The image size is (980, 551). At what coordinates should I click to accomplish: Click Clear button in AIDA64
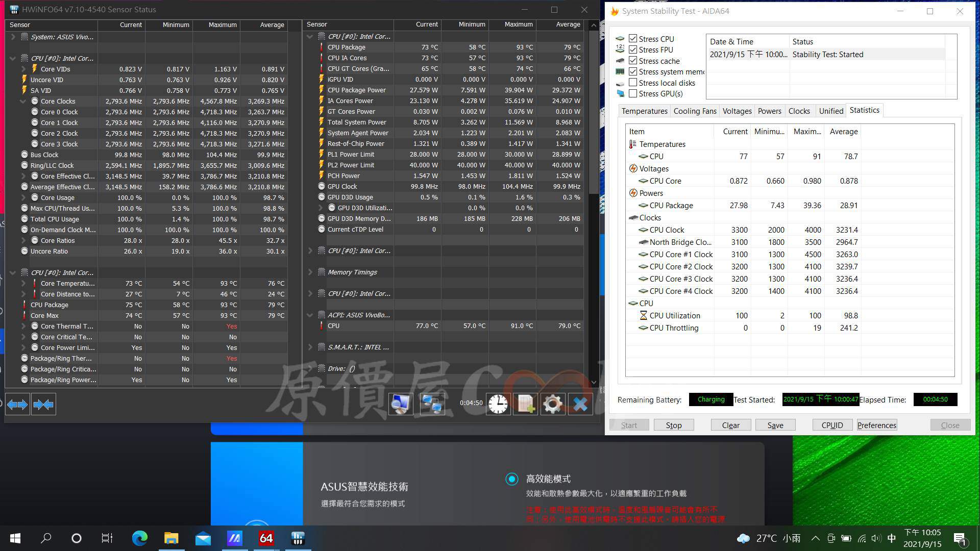pyautogui.click(x=730, y=425)
